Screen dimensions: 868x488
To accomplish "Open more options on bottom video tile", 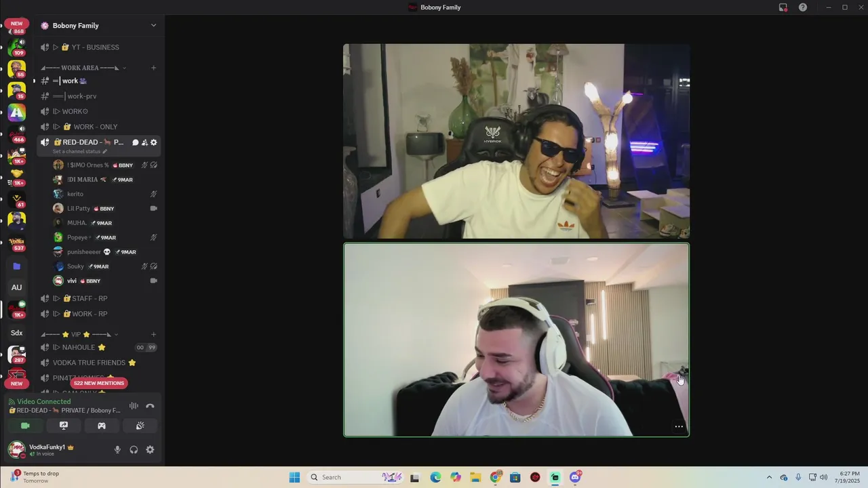I will point(679,427).
